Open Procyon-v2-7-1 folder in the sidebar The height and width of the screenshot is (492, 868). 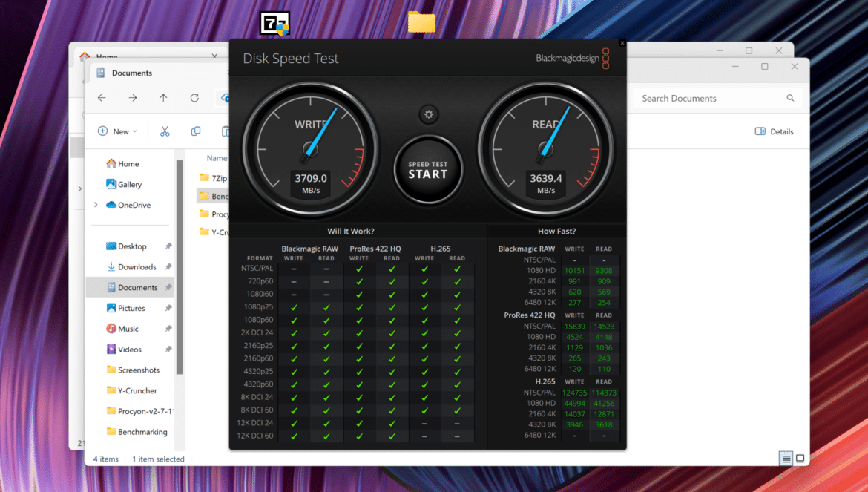[139, 411]
